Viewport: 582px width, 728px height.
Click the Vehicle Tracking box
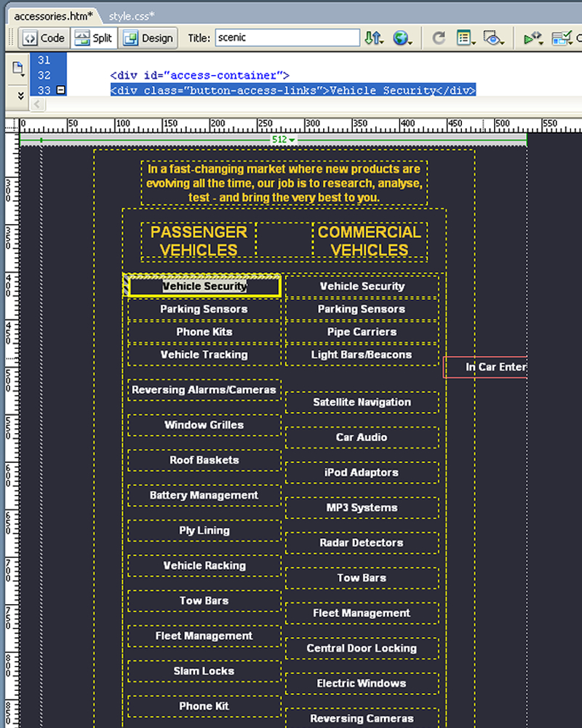pos(204,355)
